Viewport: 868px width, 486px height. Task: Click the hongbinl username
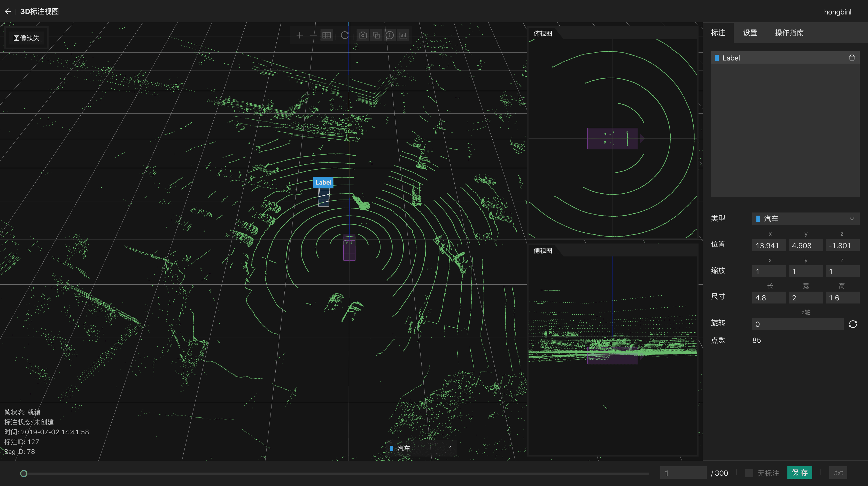click(837, 12)
